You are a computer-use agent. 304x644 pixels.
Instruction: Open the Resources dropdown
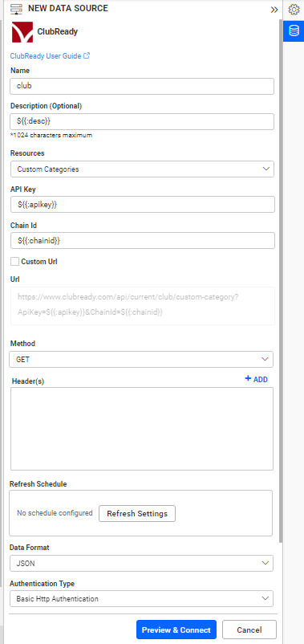click(x=142, y=169)
